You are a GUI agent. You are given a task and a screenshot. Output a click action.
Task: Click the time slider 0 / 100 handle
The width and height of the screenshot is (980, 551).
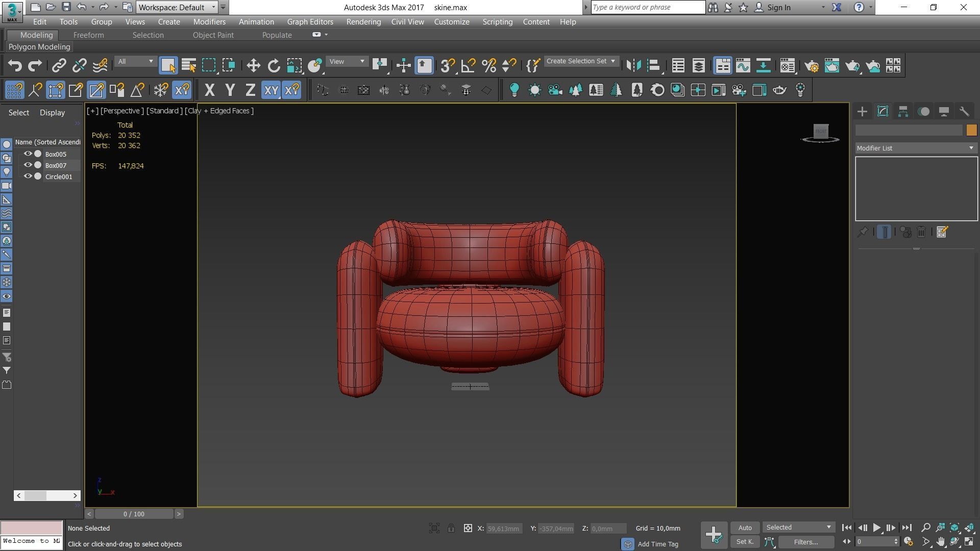(134, 514)
